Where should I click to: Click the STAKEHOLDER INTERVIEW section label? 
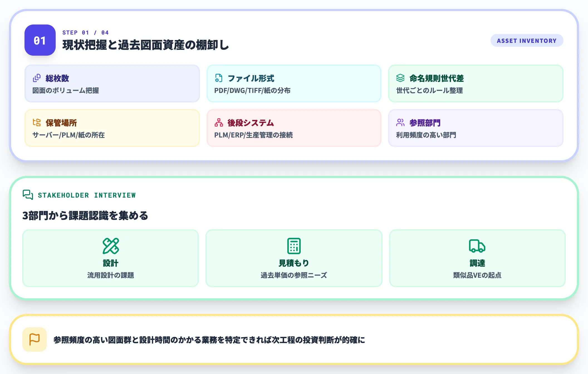(87, 195)
